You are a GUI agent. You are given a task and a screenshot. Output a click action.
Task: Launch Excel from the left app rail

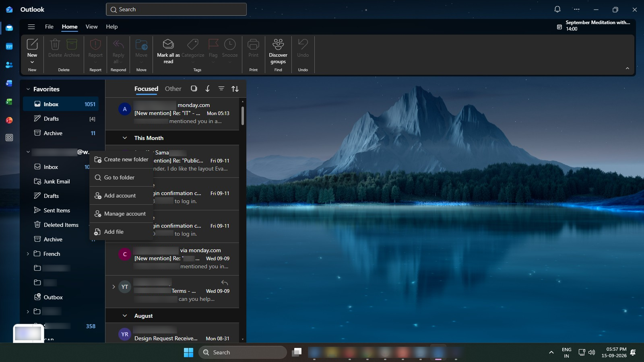pyautogui.click(x=9, y=102)
